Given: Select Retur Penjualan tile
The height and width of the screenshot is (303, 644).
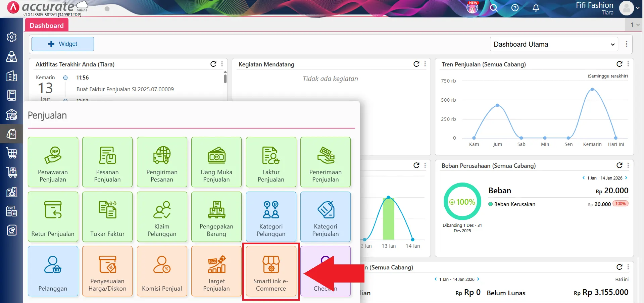Looking at the screenshot, I should [x=53, y=217].
